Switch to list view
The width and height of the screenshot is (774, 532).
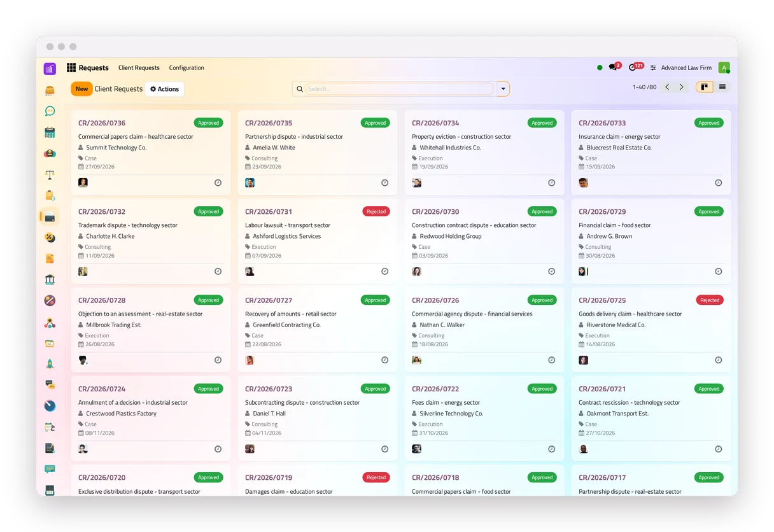pos(722,87)
